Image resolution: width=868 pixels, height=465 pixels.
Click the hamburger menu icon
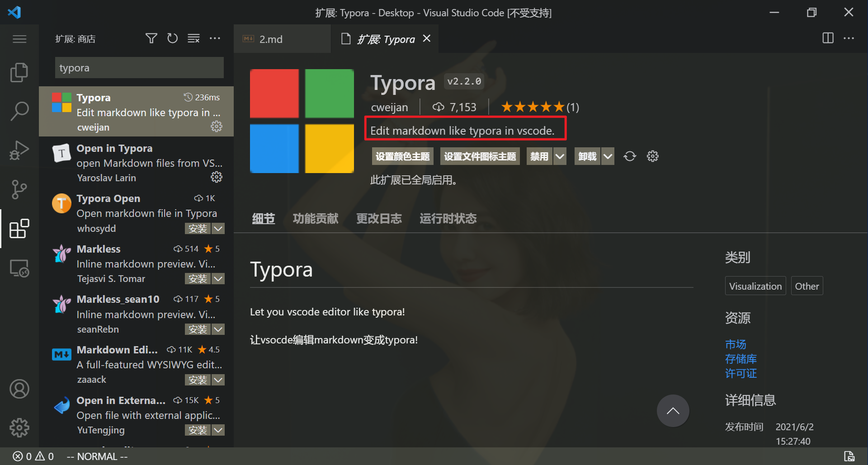coord(19,39)
